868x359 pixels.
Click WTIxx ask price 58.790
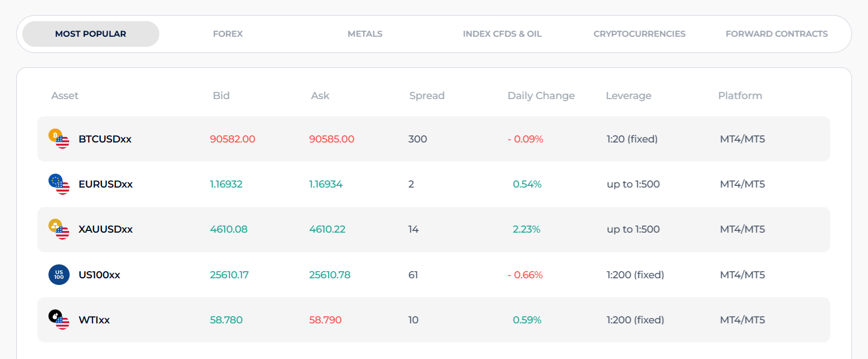[x=325, y=320]
